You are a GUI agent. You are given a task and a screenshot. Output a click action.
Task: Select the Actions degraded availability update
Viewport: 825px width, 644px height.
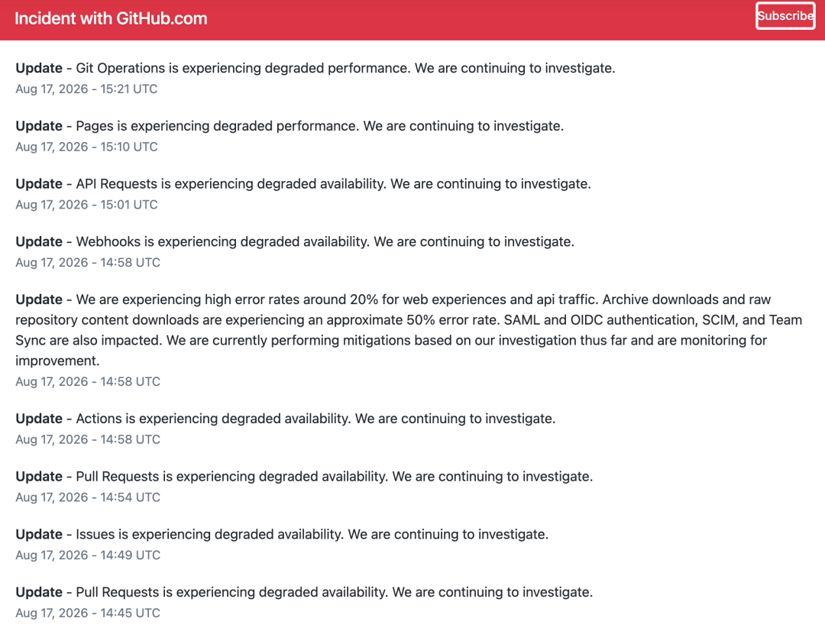click(285, 419)
